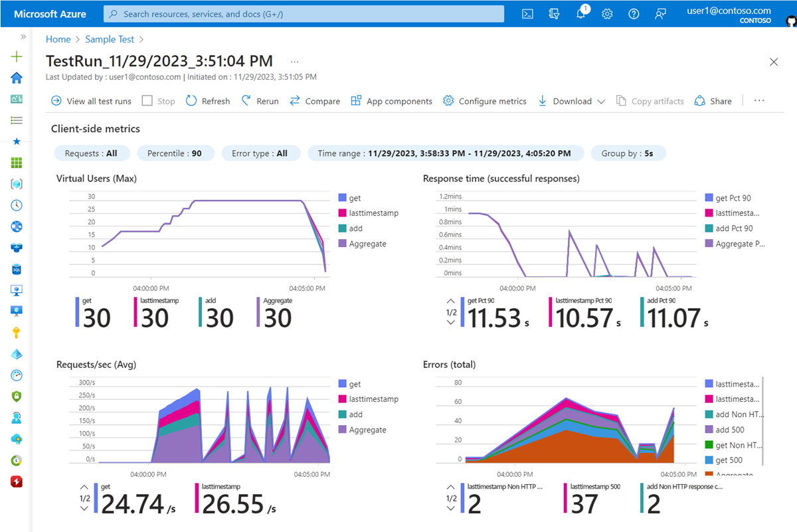This screenshot has height=532, width=797.
Task: Open the toolbar overflow ellipsis menu
Action: pyautogui.click(x=758, y=101)
